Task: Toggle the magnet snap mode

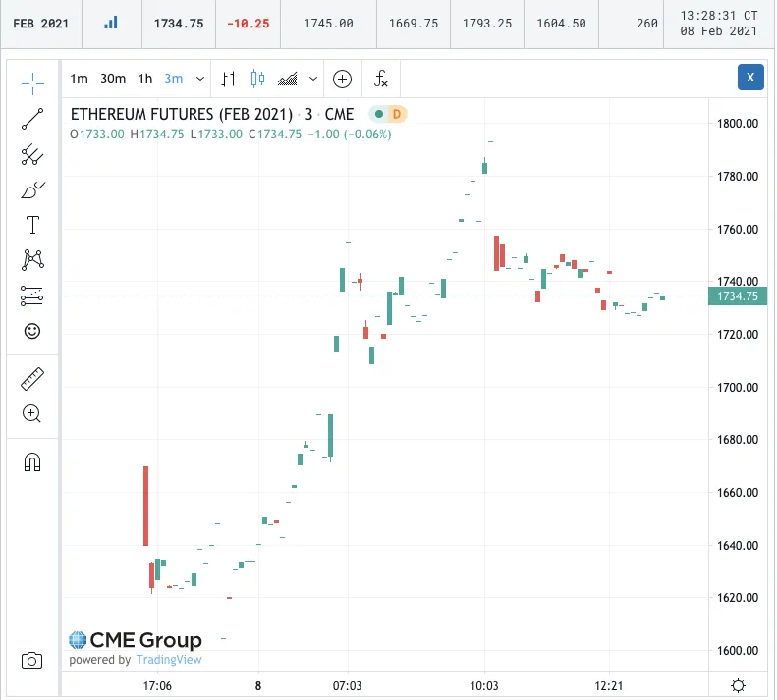Action: (32, 462)
